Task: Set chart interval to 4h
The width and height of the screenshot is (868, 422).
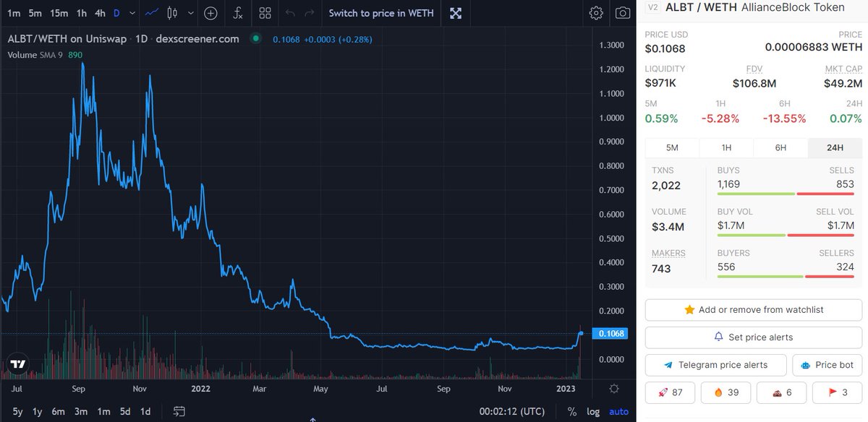Action: pyautogui.click(x=101, y=13)
